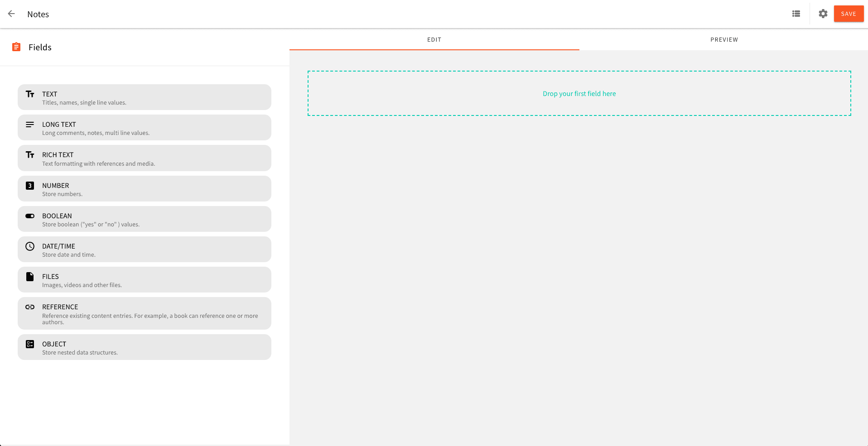868x446 pixels.
Task: Select the BOOLEAN field card
Action: [144, 219]
